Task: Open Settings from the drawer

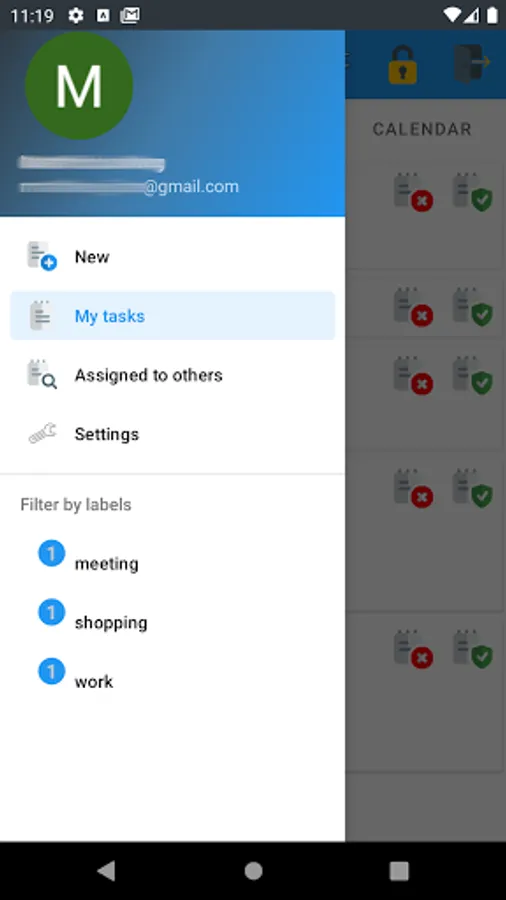Action: pos(172,434)
